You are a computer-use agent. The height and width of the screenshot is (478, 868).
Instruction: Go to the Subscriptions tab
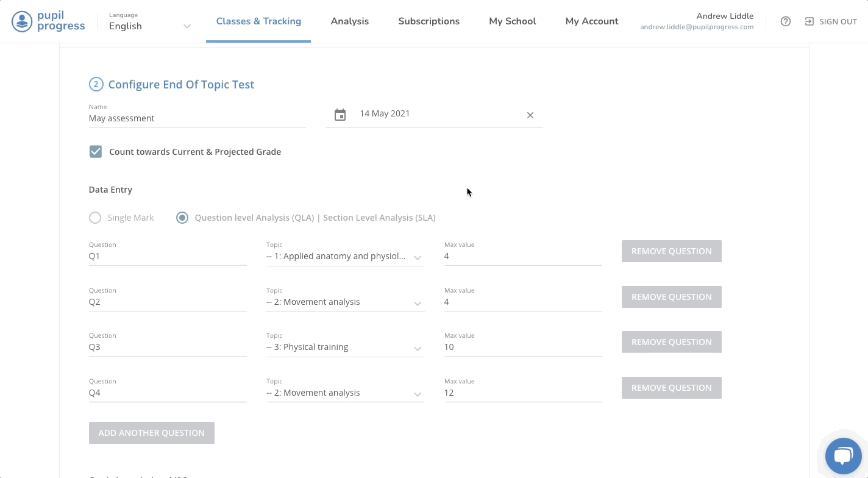[429, 21]
